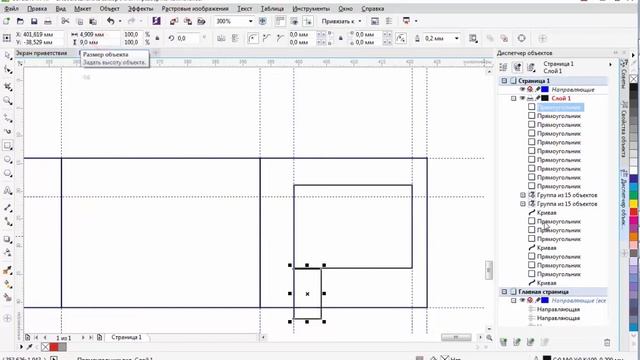The height and width of the screenshot is (360, 640).
Task: Select the Shape edit tool
Action: [x=7, y=70]
